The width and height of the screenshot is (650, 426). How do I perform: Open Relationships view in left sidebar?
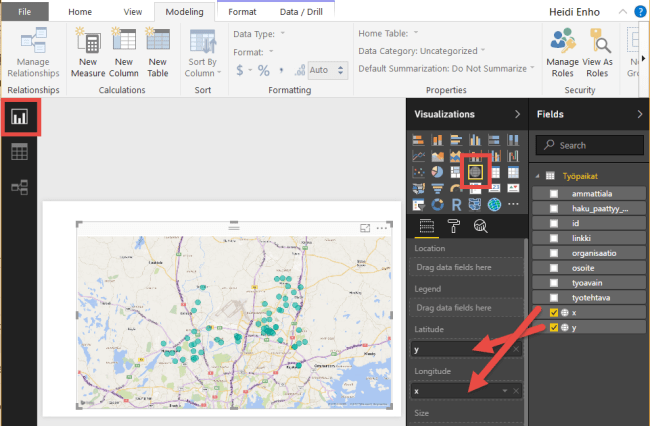[x=20, y=186]
